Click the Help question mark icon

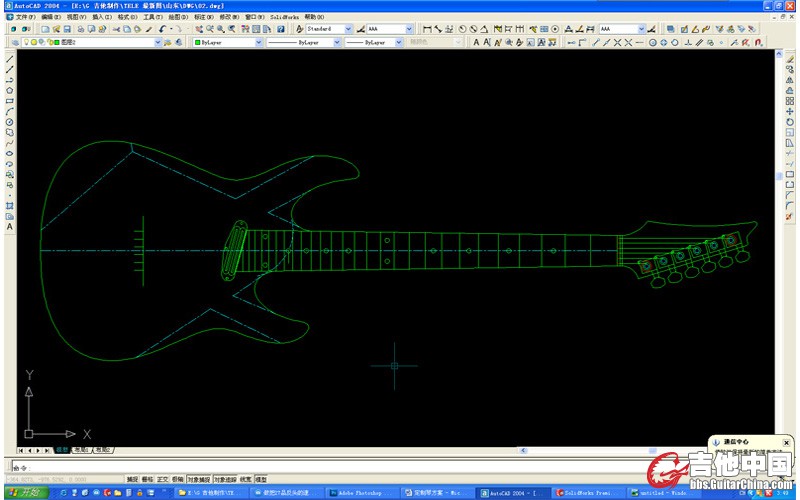(281, 29)
